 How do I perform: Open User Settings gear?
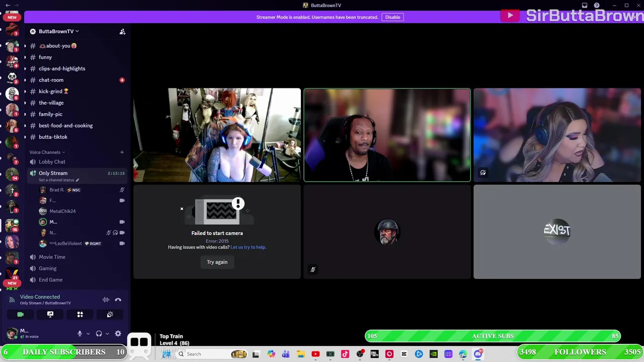118,333
